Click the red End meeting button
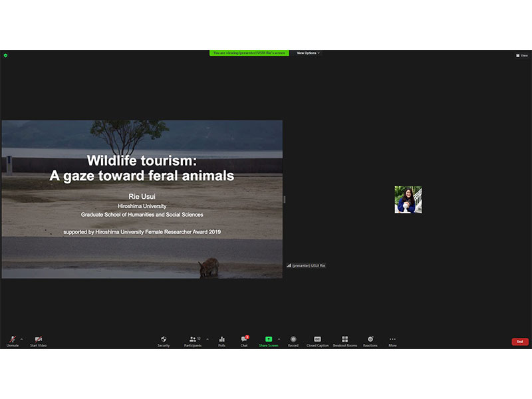 (520, 341)
